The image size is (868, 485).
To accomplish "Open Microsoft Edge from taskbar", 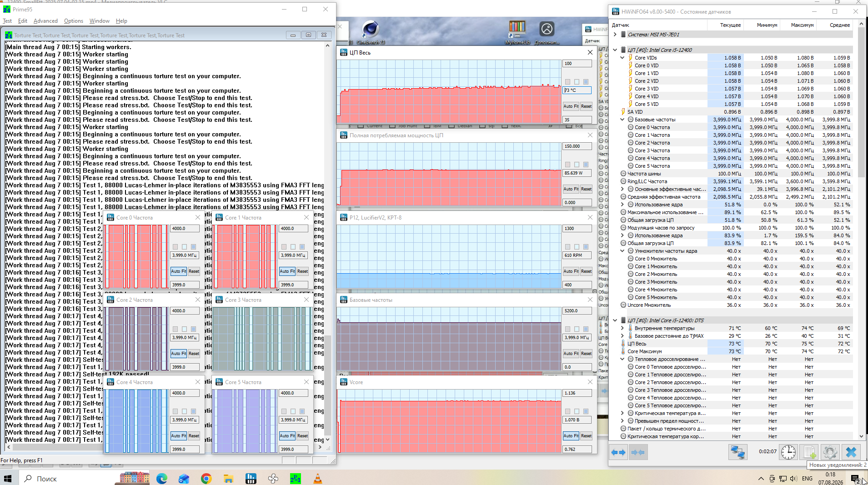I will 162,479.
